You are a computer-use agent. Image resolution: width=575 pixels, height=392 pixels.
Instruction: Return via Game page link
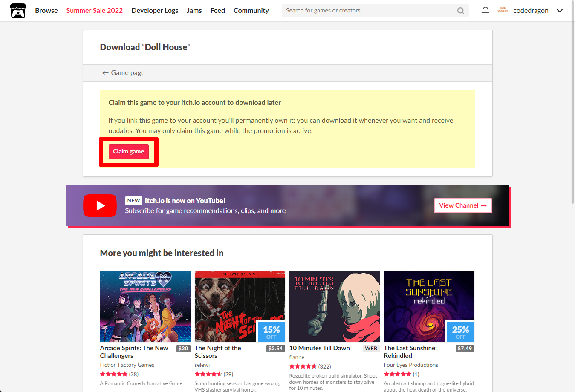(x=123, y=73)
